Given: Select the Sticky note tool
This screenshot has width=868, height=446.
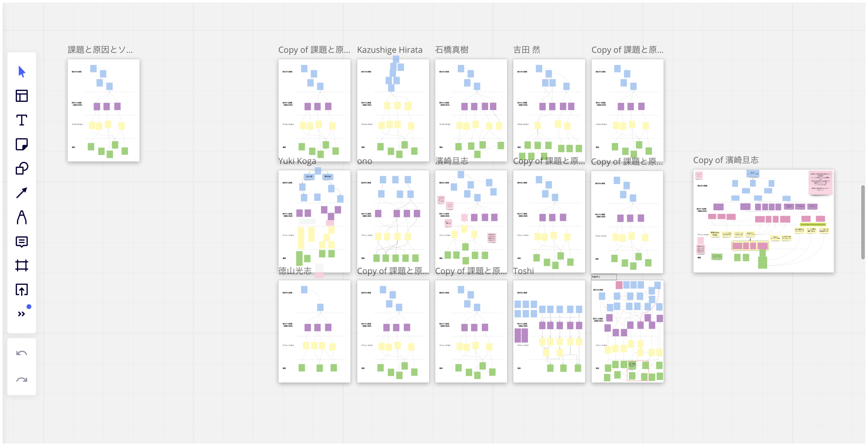Looking at the screenshot, I should [22, 144].
